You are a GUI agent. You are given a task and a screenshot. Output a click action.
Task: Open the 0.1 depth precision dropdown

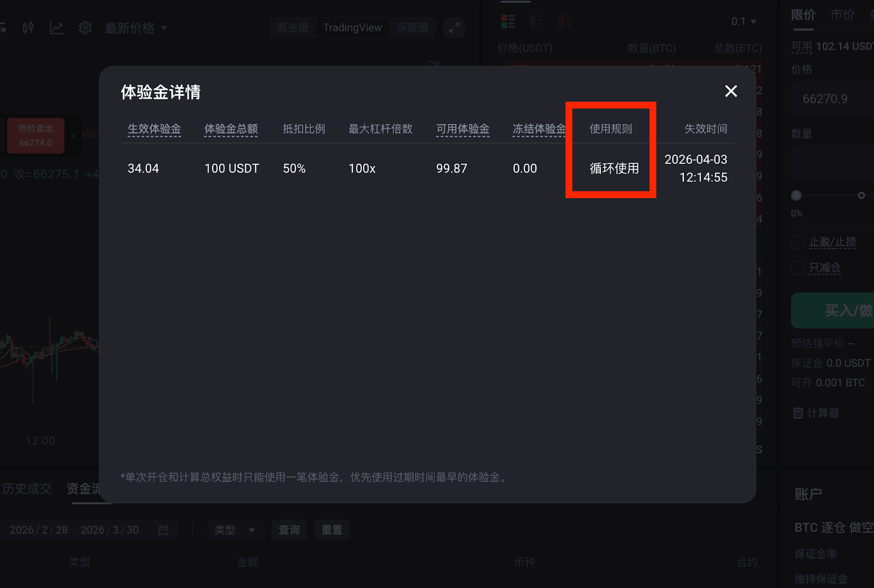[x=744, y=21]
